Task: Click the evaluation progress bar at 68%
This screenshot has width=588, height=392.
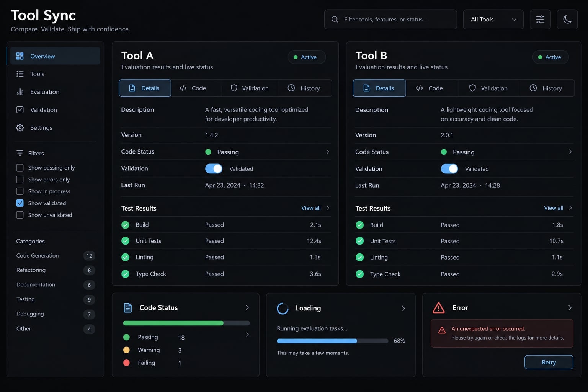Action: pyautogui.click(x=332, y=341)
